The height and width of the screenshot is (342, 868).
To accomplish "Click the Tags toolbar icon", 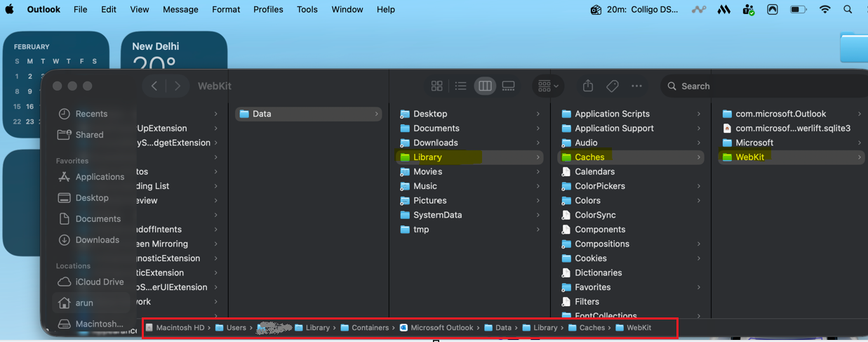I will pyautogui.click(x=612, y=86).
